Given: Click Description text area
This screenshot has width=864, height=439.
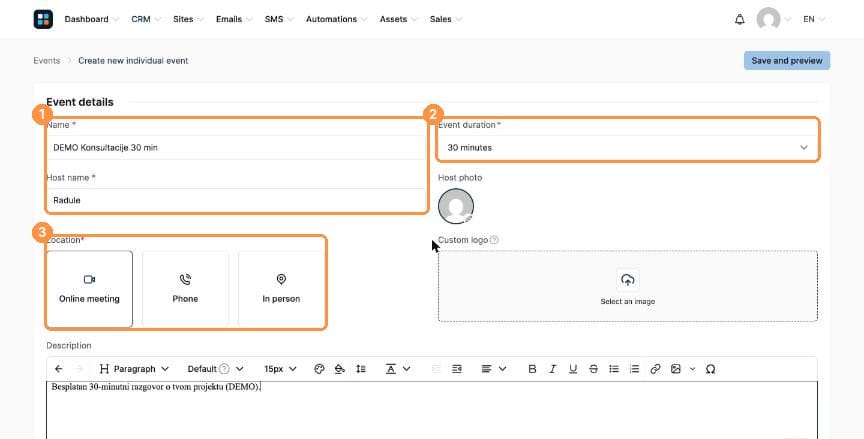Looking at the screenshot, I should coord(431,410).
